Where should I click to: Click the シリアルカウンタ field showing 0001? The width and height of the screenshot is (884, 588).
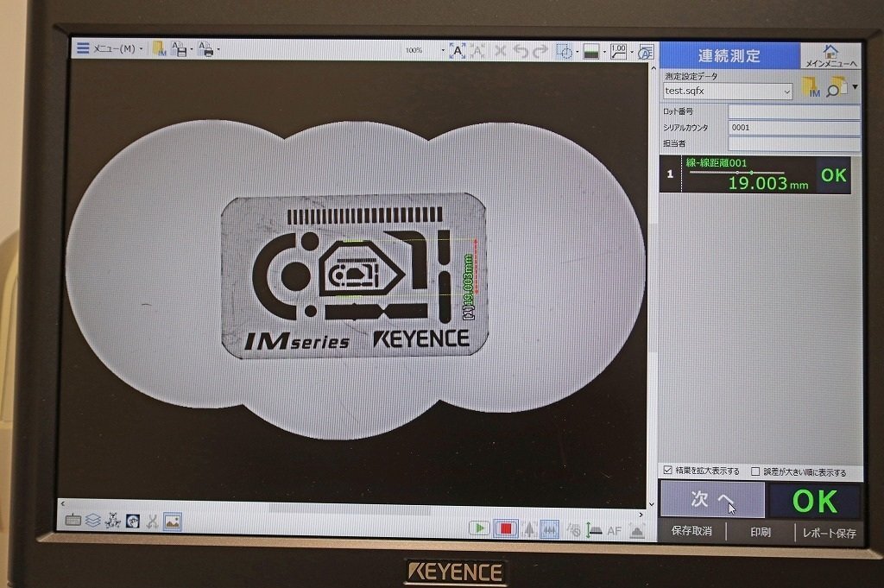coord(794,128)
